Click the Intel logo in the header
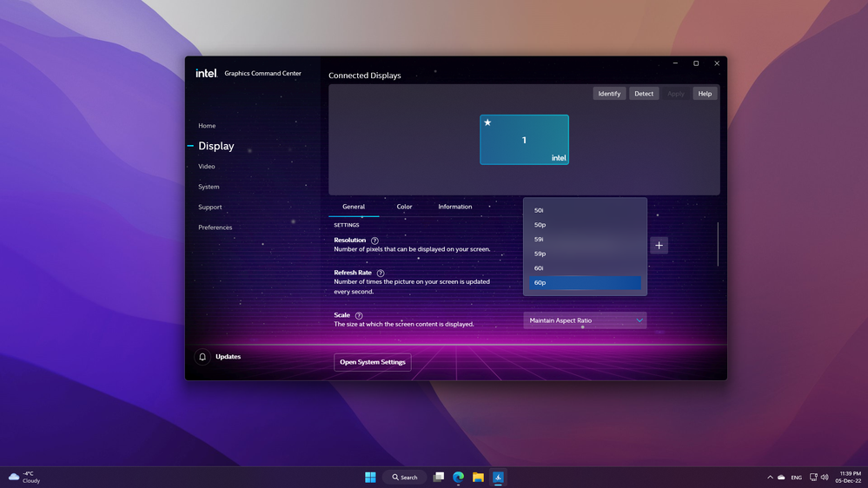The image size is (868, 488). tap(206, 73)
